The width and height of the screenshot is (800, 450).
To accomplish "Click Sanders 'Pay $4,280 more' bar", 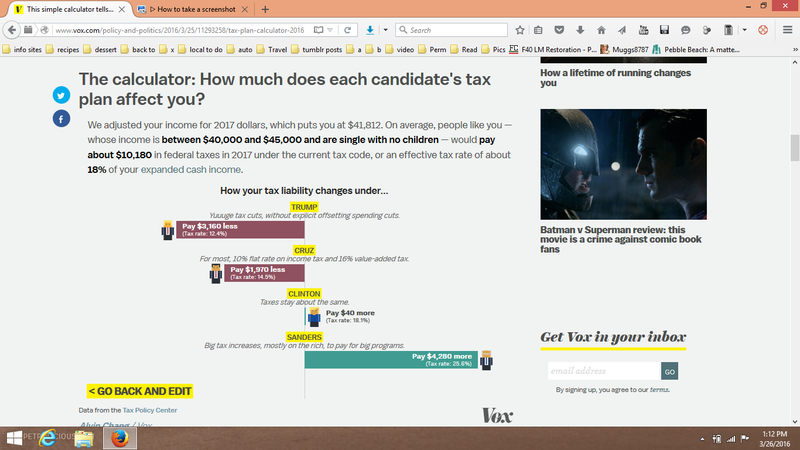I will point(391,360).
